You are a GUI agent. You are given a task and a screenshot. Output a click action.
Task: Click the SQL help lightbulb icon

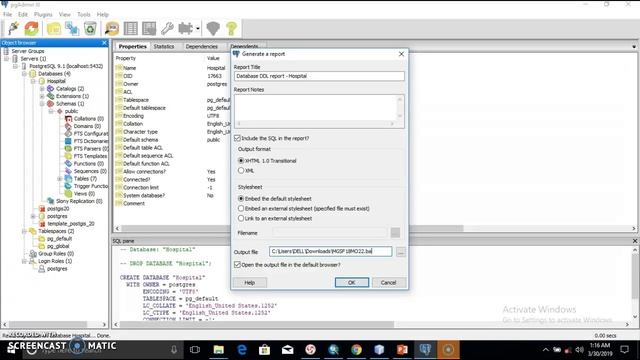click(x=231, y=29)
